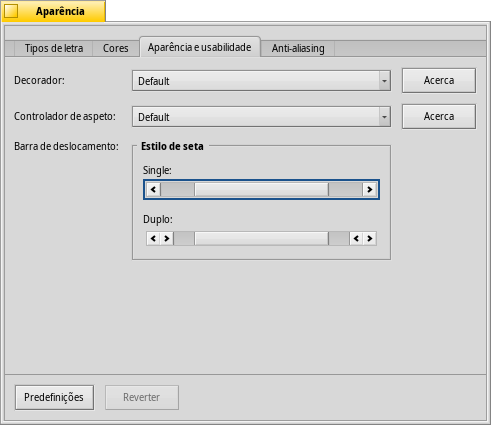491x425 pixels.
Task: Switch to the Tipos de letra tab
Action: pos(54,48)
